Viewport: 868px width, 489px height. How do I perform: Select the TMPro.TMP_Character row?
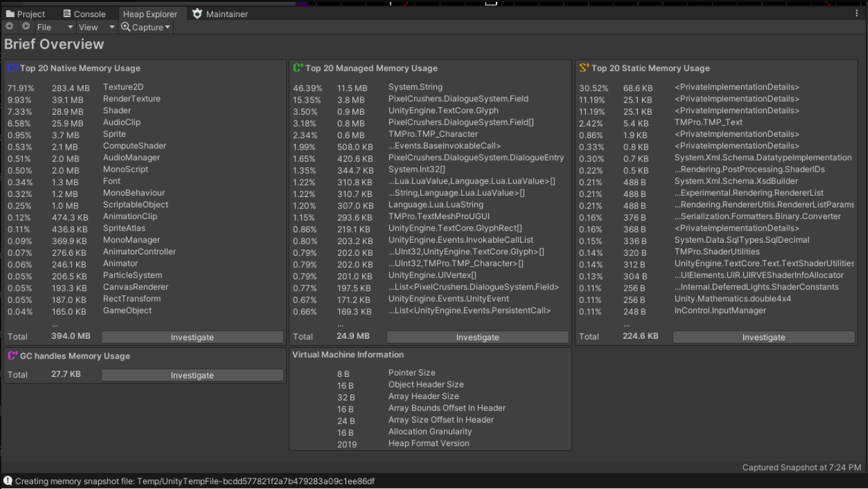431,134
